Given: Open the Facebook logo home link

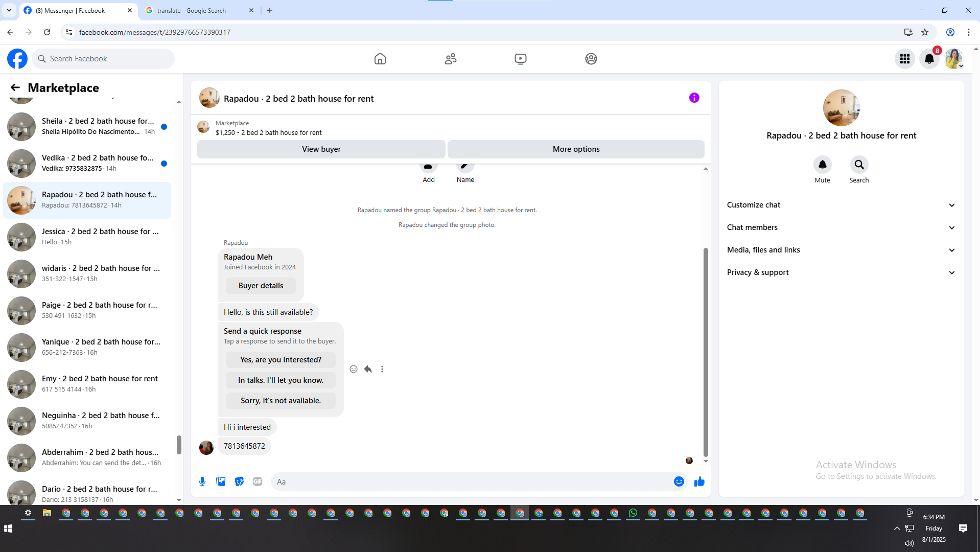Looking at the screenshot, I should 17,59.
